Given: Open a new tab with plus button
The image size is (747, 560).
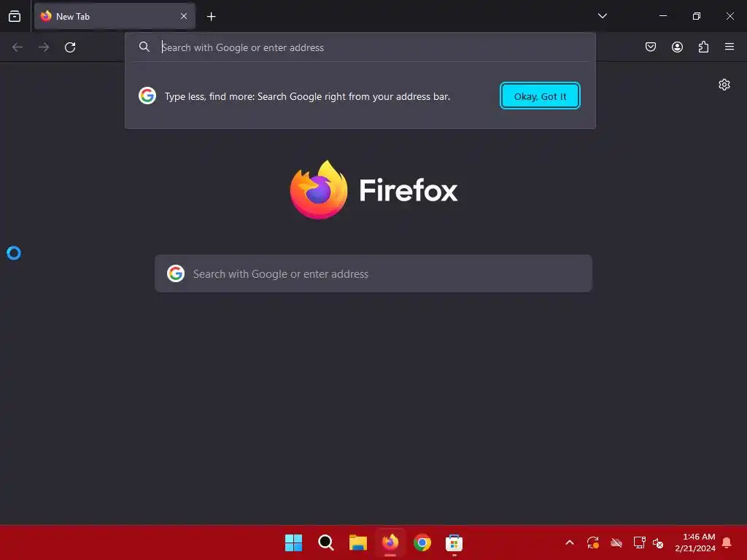Looking at the screenshot, I should click(211, 17).
